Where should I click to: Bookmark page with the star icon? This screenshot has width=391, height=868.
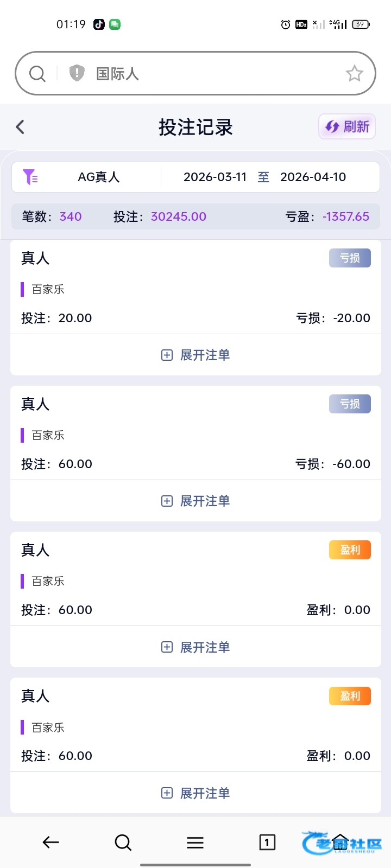pos(355,73)
